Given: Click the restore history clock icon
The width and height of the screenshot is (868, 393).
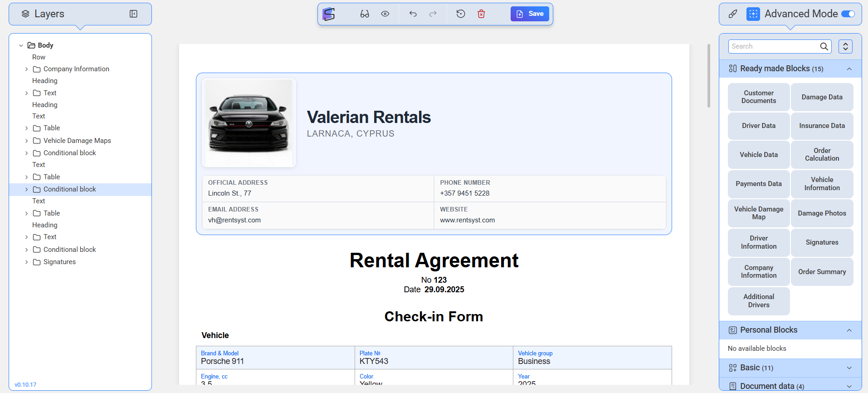Looking at the screenshot, I should pos(461,14).
